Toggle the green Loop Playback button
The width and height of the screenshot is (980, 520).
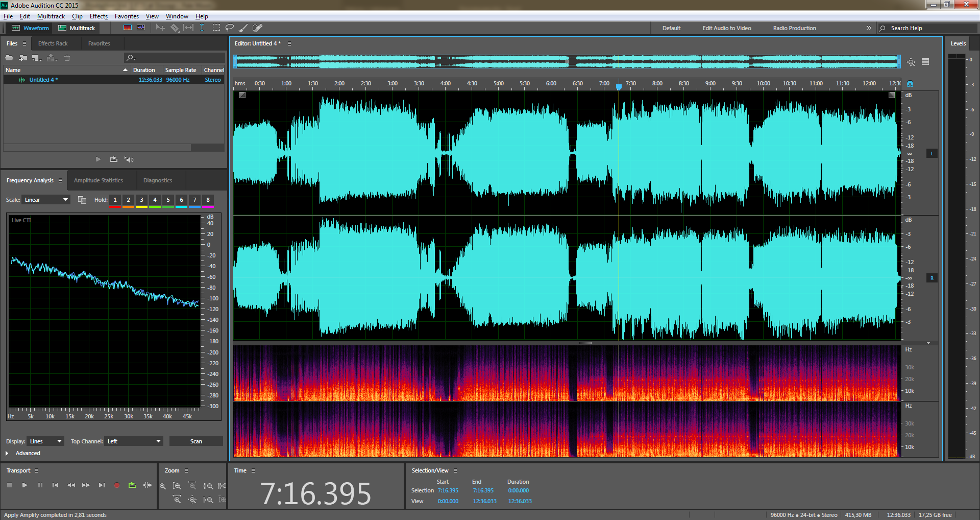click(x=132, y=485)
